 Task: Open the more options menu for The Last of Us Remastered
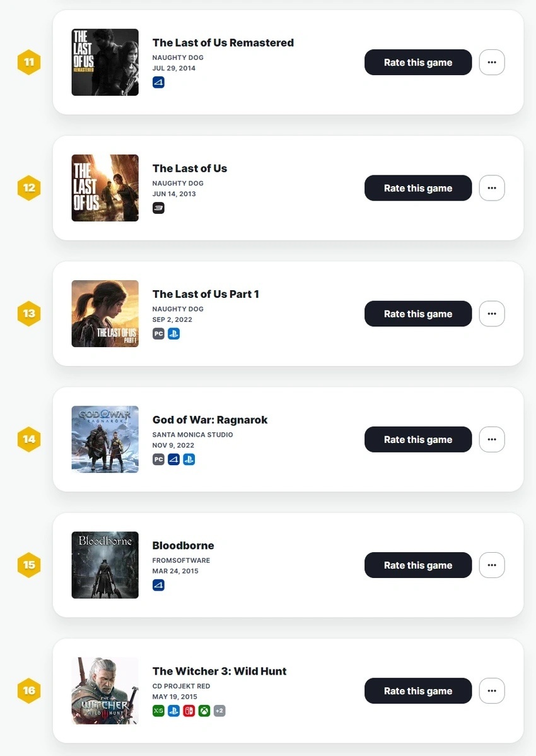pyautogui.click(x=492, y=62)
